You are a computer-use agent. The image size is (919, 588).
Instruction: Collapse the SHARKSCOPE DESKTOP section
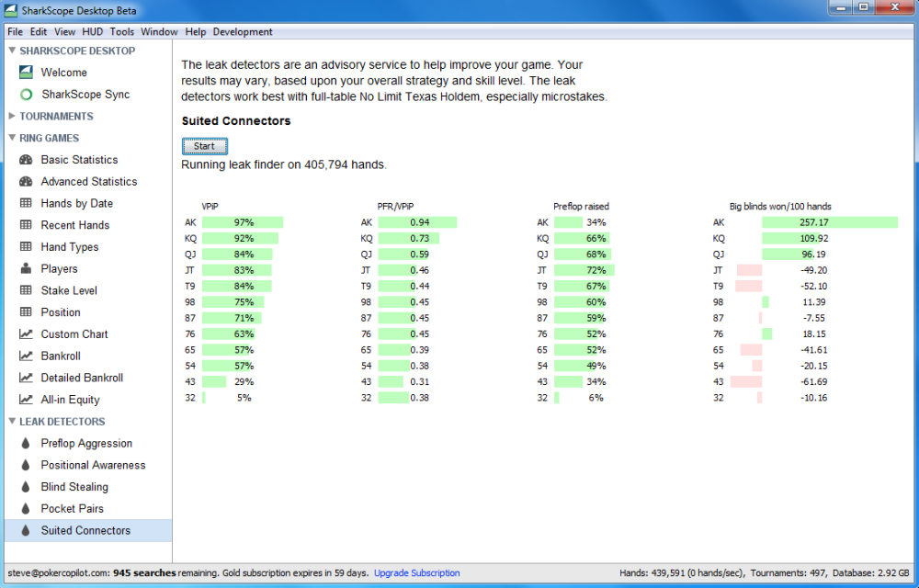12,51
